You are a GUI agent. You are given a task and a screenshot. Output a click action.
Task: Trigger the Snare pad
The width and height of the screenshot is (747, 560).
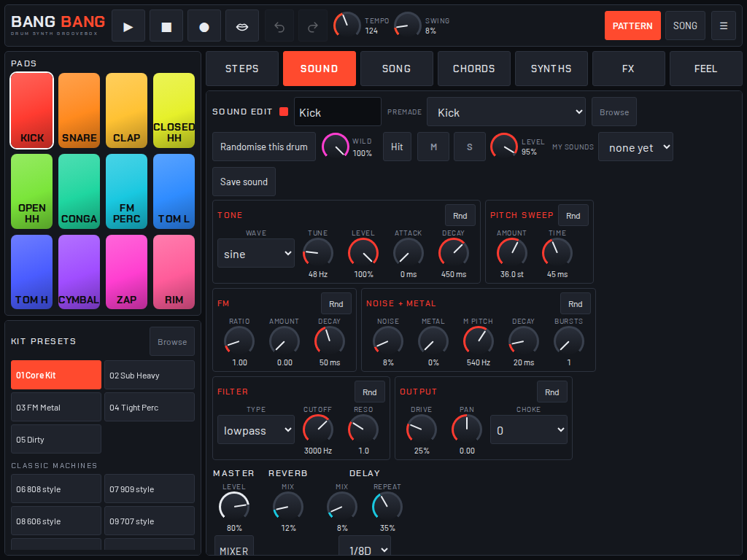coord(79,111)
